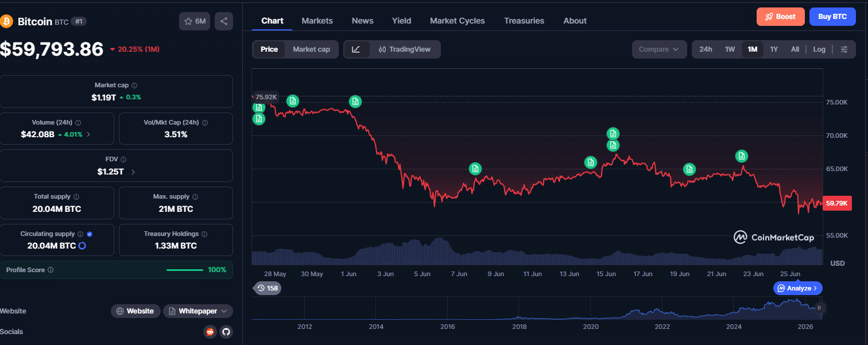Open chart settings sliders icon
Image resolution: width=868 pixels, height=345 pixels.
[844, 49]
